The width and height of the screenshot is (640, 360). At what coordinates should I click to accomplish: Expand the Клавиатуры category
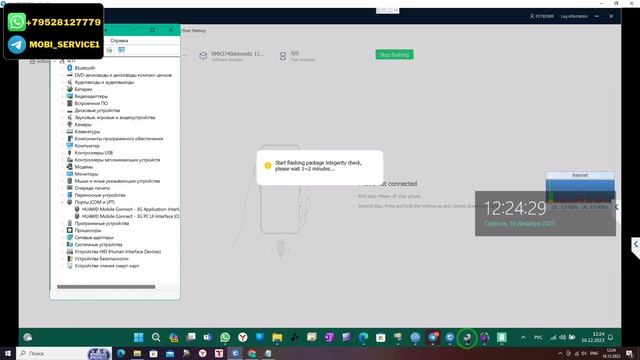pos(63,131)
